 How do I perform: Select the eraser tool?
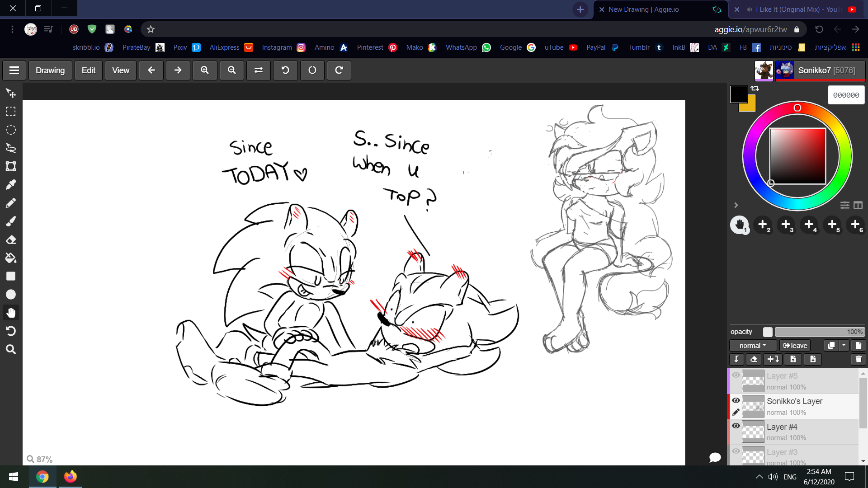[x=11, y=239]
